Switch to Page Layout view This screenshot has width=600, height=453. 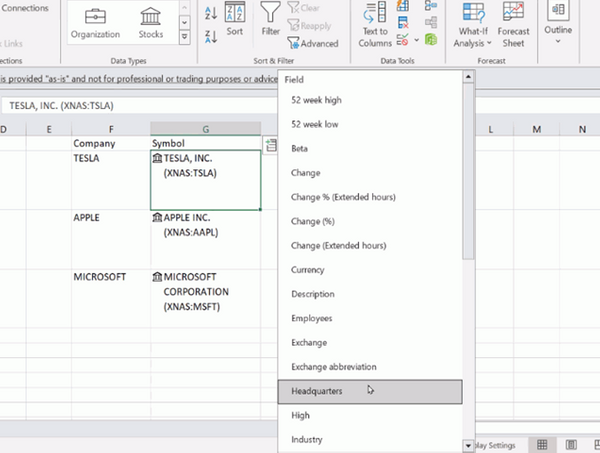pos(571,445)
